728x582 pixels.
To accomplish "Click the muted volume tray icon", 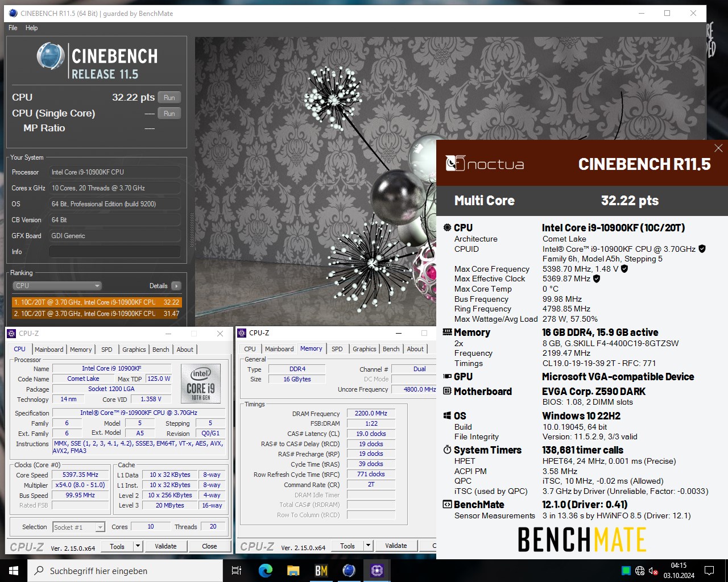I will 653,571.
